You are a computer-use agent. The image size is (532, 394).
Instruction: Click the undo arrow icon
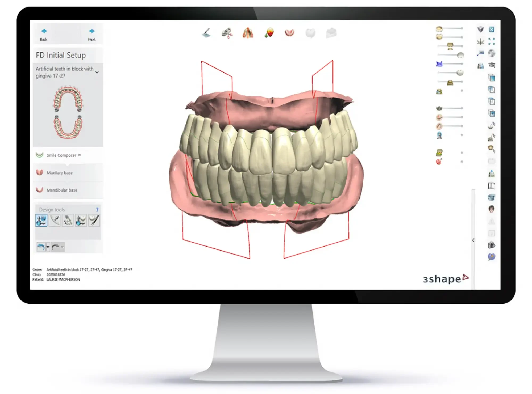point(41,247)
